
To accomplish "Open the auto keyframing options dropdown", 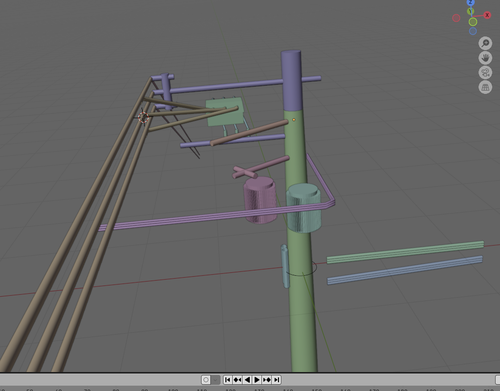I will pos(215,380).
